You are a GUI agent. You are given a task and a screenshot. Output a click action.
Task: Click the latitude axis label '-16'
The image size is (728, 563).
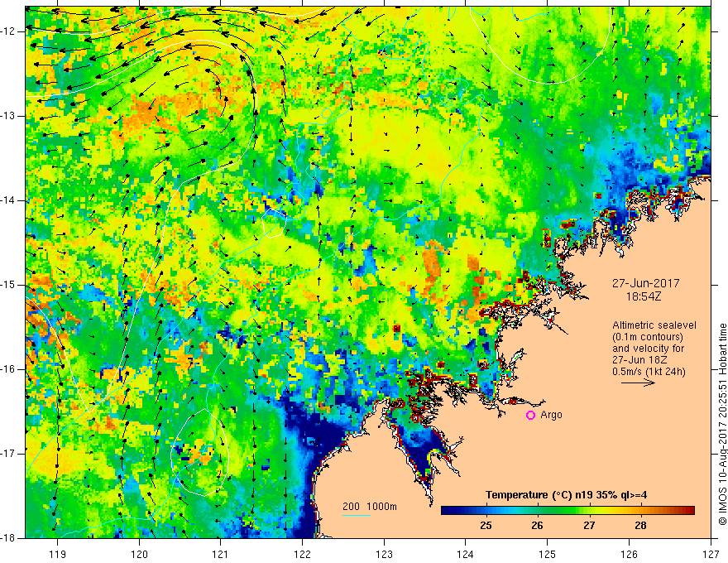click(8, 369)
